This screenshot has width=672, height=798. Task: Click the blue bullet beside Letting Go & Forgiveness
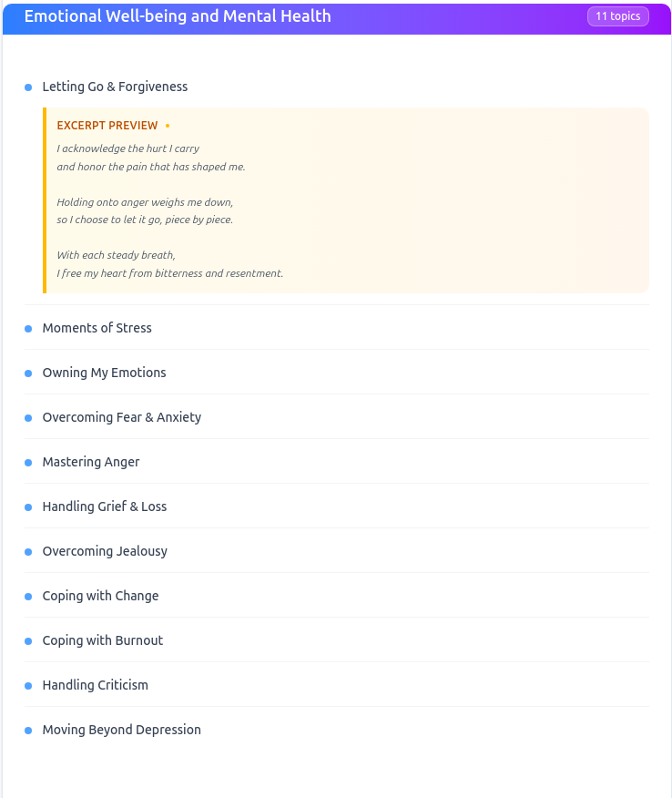coord(28,87)
